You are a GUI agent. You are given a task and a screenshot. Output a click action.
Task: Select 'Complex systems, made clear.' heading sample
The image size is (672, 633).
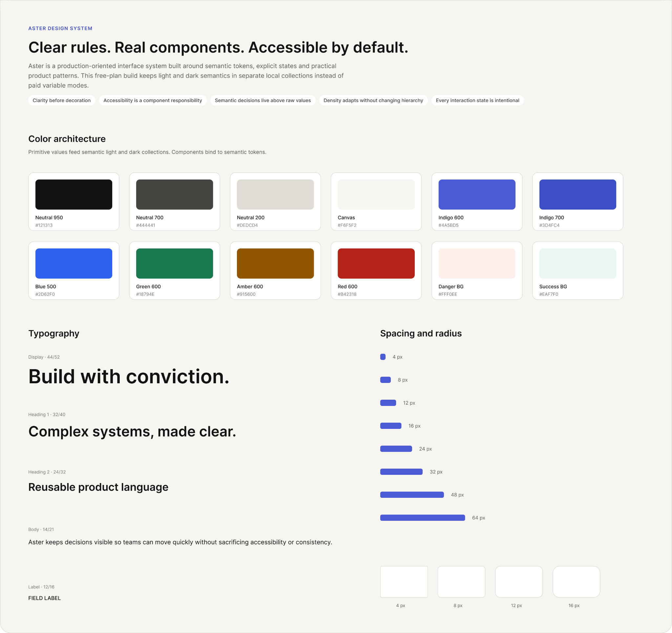(132, 432)
